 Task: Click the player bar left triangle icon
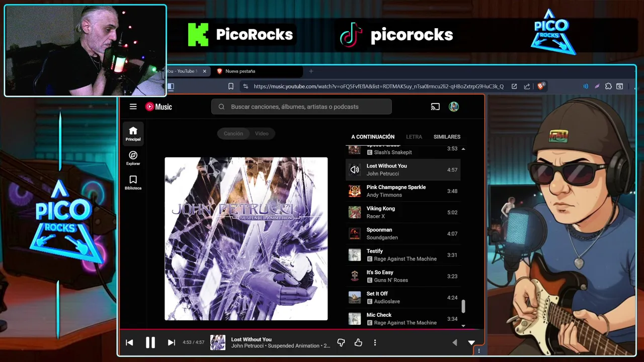455,342
